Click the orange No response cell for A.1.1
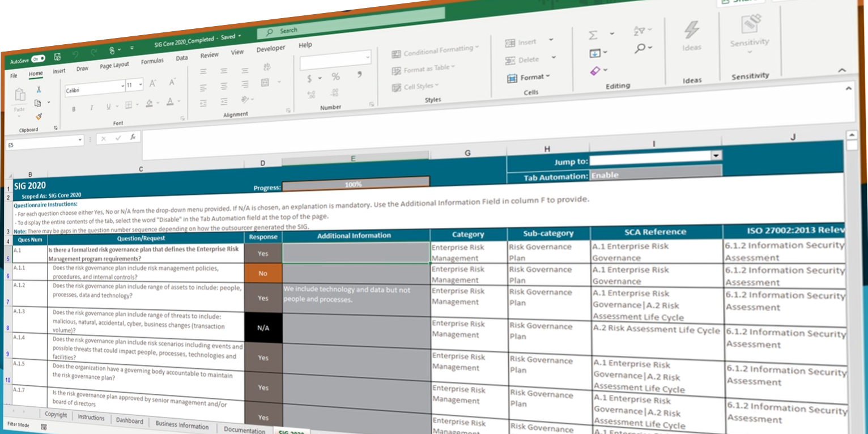Viewport: 868px width, 434px height. pyautogui.click(x=263, y=273)
